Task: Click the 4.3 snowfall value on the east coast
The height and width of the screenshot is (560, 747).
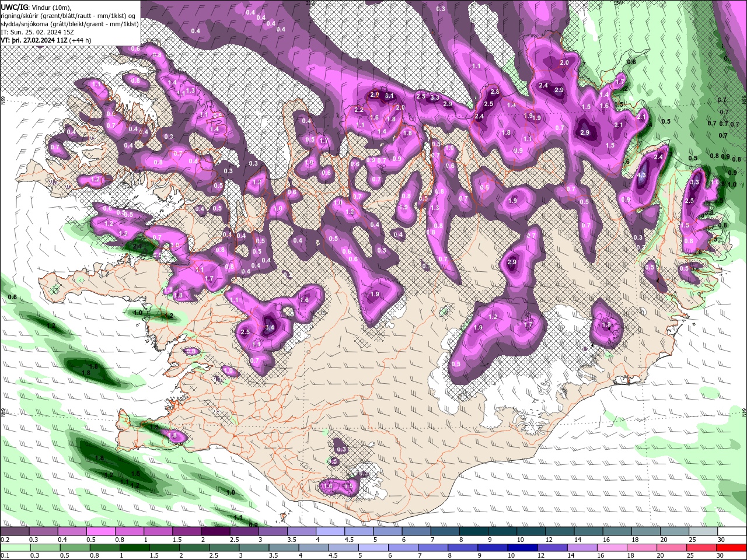Action: click(642, 176)
